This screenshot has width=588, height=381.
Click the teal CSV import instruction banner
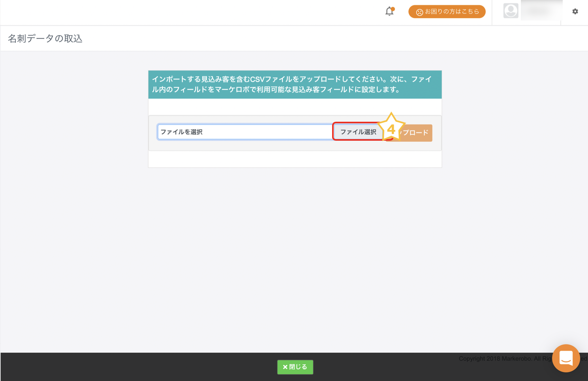295,85
